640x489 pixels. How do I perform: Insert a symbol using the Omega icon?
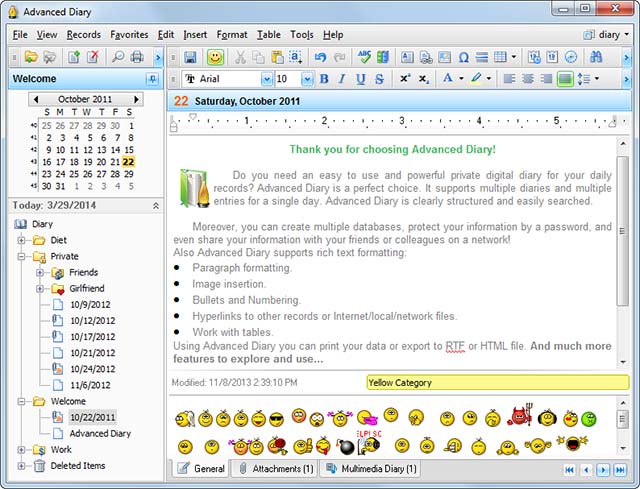463,58
